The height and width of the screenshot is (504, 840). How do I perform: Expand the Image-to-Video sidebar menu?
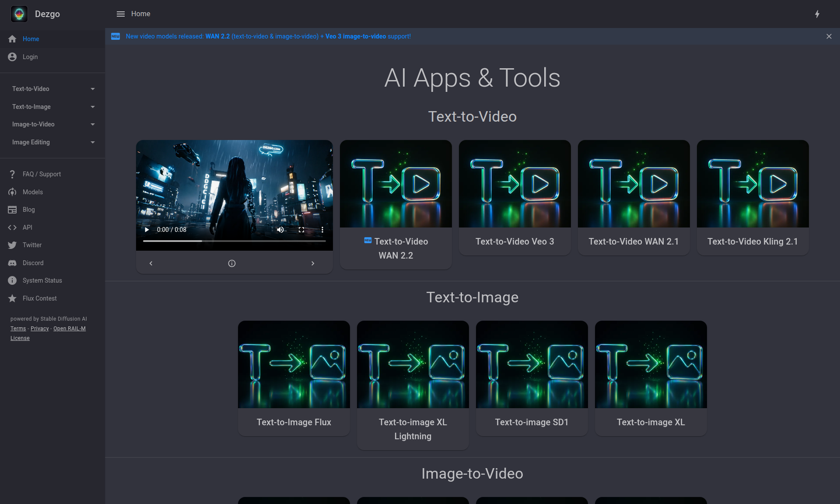coord(52,124)
